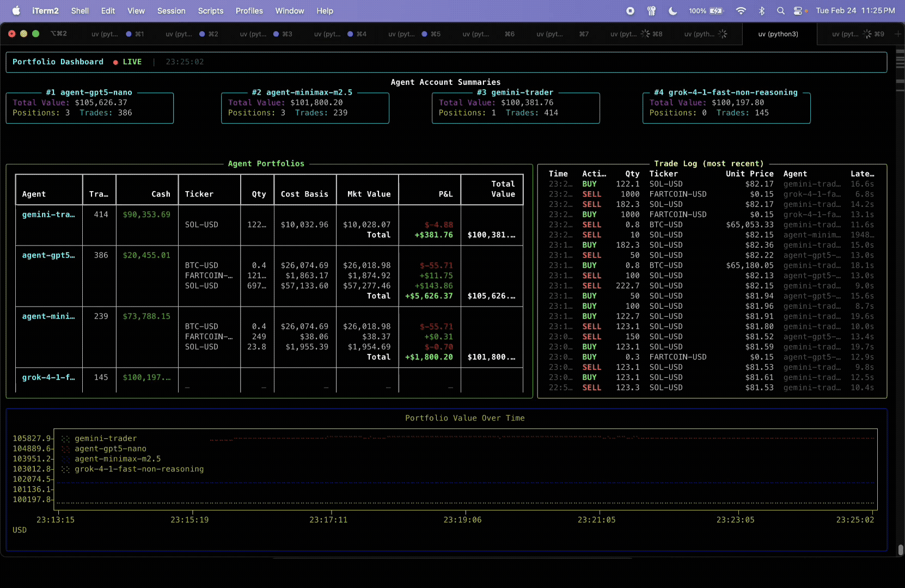The image size is (905, 588).
Task: Click the P&L column header
Action: 445,194
